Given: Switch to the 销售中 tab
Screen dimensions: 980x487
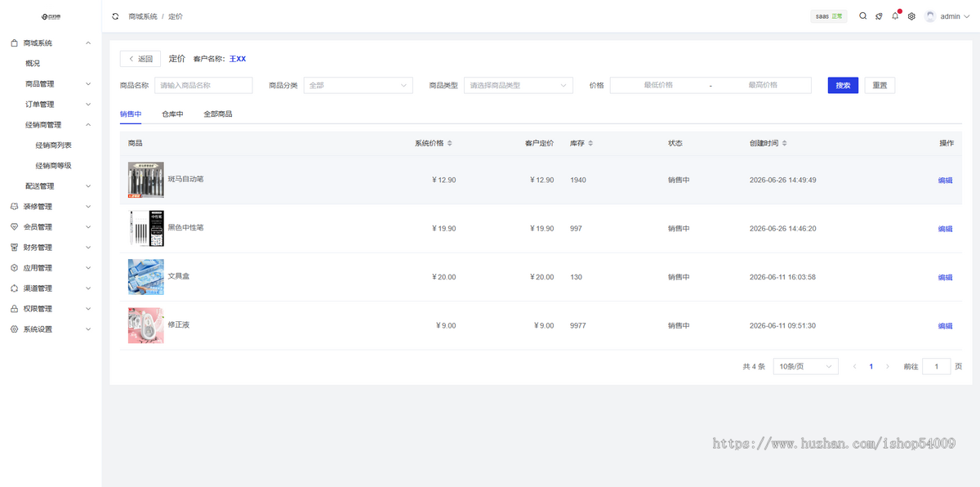Looking at the screenshot, I should coord(131,114).
